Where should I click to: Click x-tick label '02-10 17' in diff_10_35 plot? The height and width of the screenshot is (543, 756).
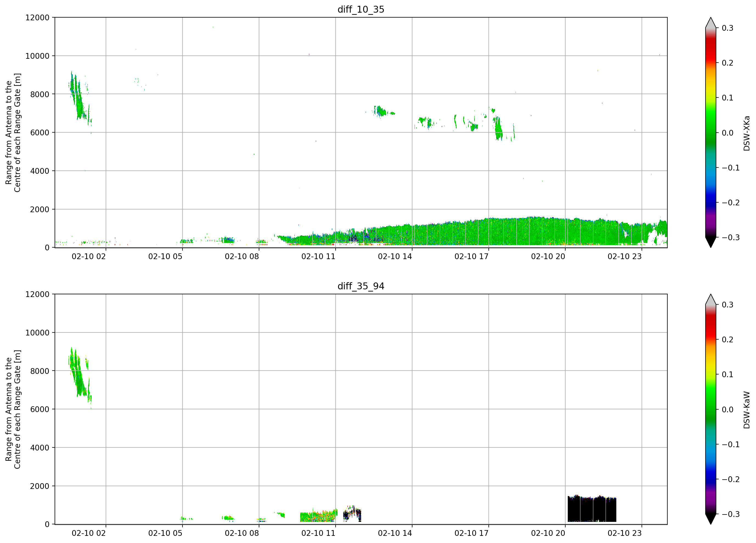click(472, 256)
